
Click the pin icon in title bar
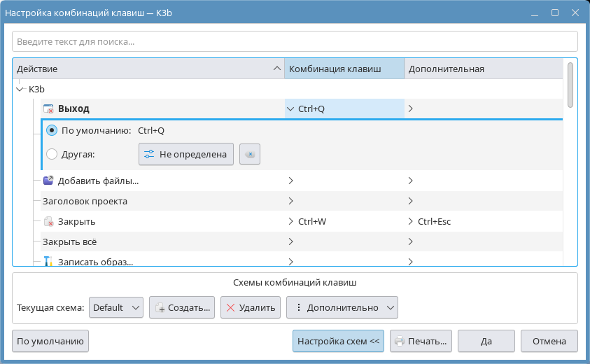click(x=517, y=13)
